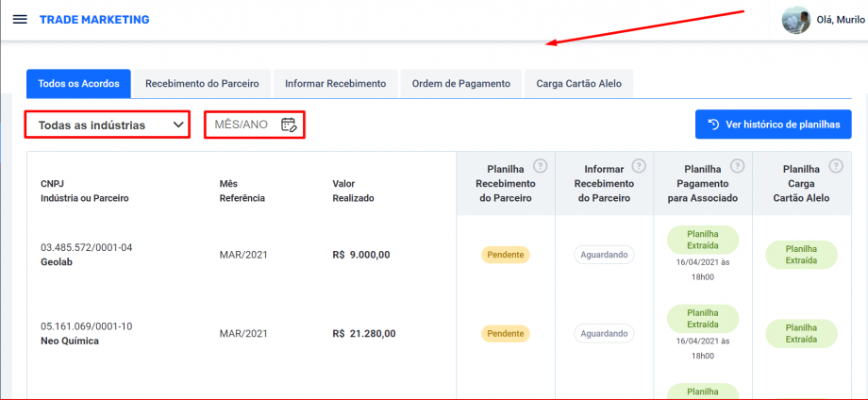The height and width of the screenshot is (400, 868).
Task: Click Aguardando badge for Neo Química row
Action: (604, 333)
